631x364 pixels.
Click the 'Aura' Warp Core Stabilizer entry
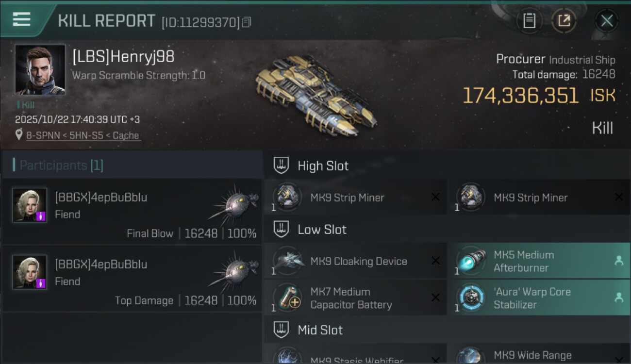click(539, 298)
